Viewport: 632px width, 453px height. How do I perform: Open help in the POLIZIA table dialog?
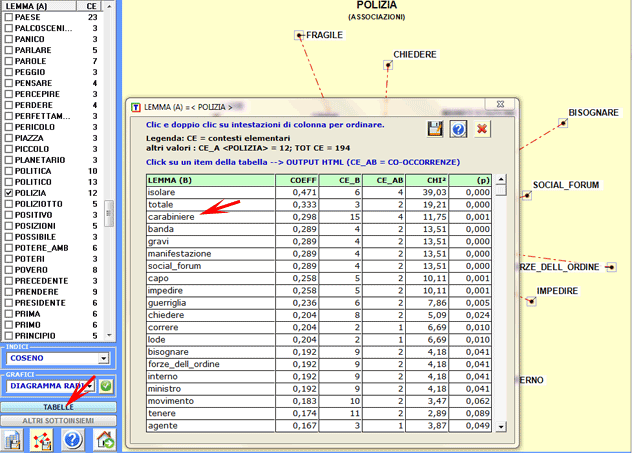tap(458, 129)
